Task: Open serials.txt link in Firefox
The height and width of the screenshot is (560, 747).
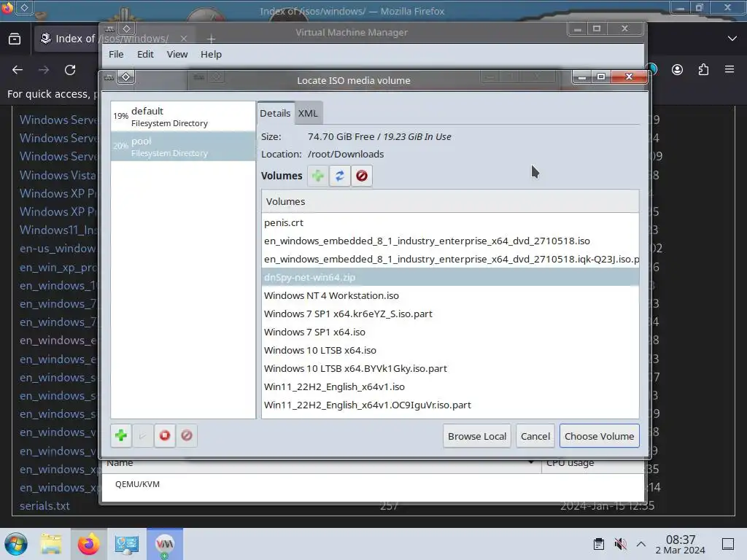Action: click(44, 506)
